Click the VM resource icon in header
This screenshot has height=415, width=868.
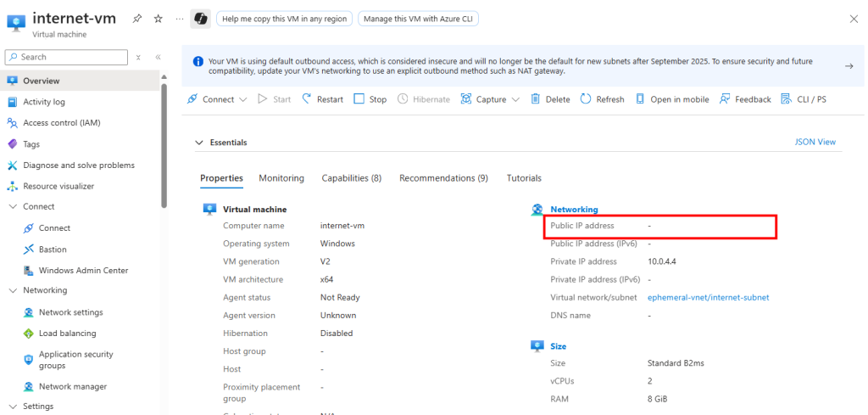point(15,23)
